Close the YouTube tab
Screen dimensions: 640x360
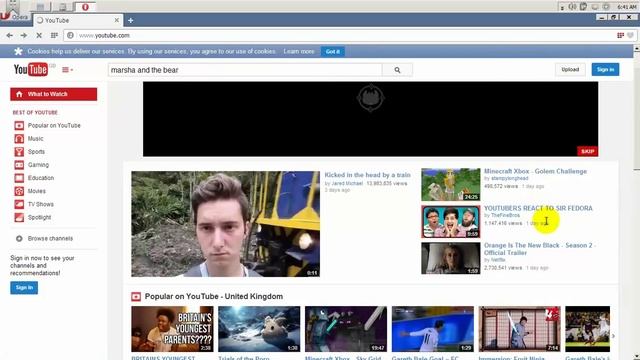117,20
